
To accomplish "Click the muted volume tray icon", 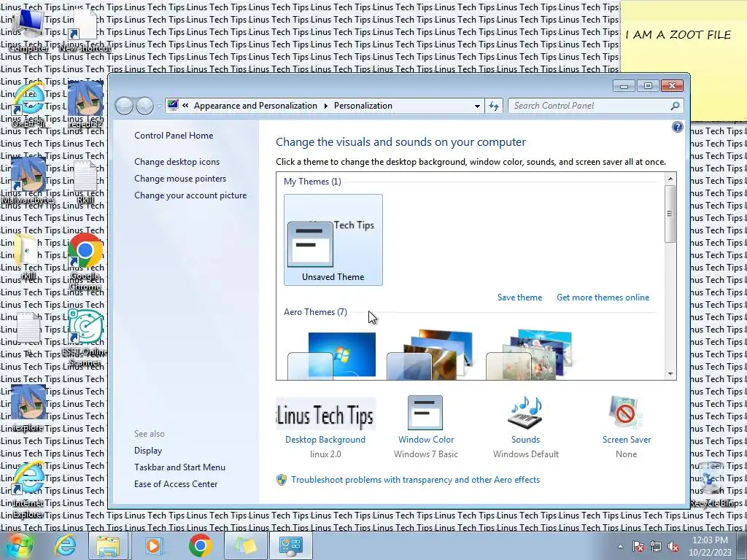I will click(x=673, y=546).
